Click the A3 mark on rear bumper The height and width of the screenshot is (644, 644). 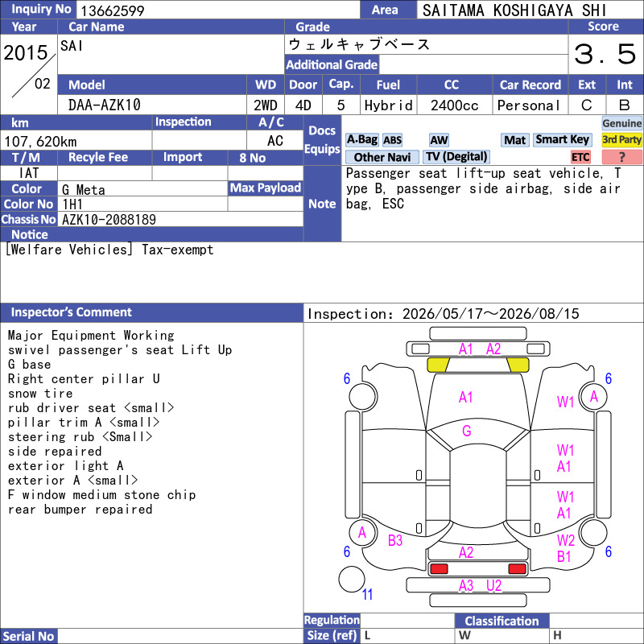coord(466,585)
